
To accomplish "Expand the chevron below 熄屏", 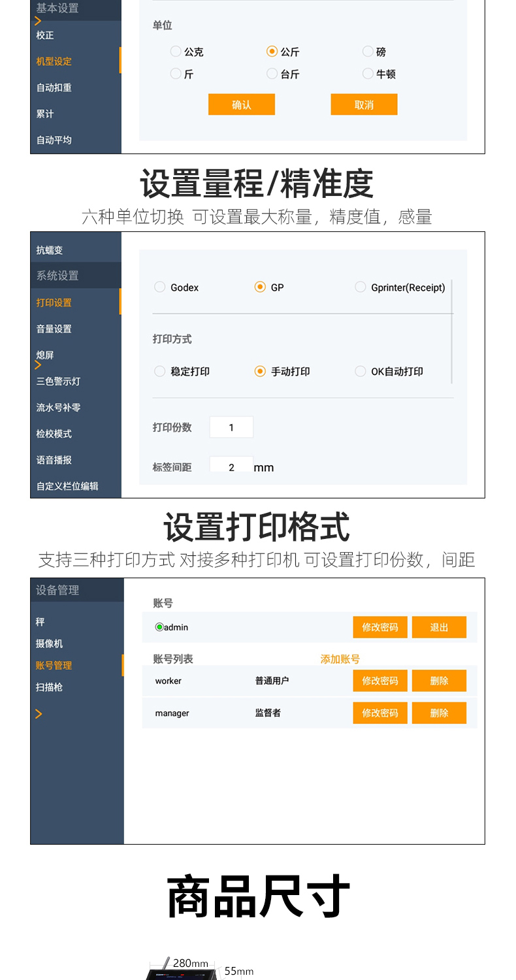I will [38, 365].
